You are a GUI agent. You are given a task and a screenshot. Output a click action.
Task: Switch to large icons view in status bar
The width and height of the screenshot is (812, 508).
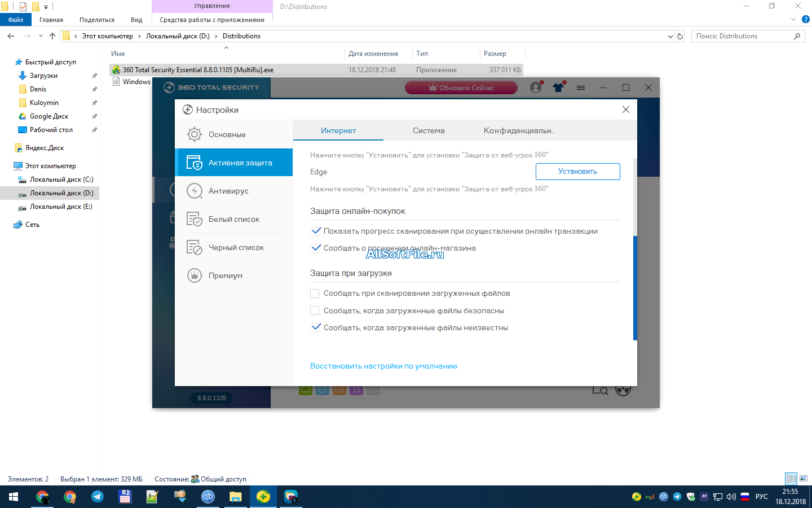point(804,479)
